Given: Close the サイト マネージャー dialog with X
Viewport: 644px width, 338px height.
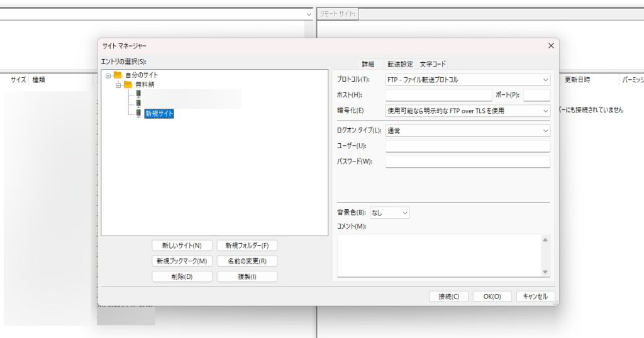Looking at the screenshot, I should click(551, 46).
